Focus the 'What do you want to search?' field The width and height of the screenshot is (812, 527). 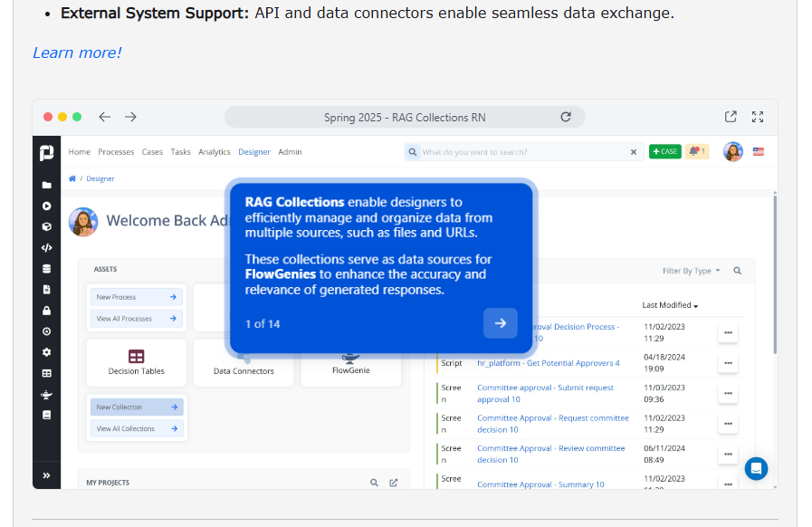tap(523, 152)
